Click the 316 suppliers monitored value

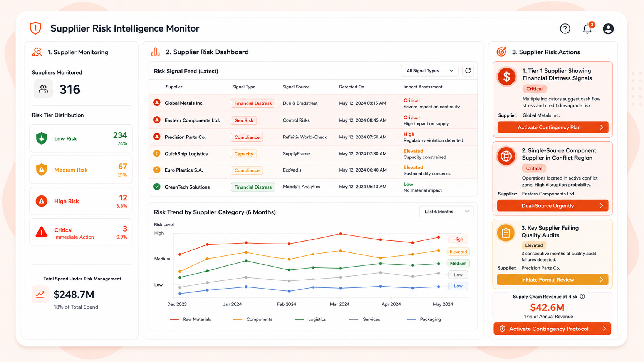[70, 90]
